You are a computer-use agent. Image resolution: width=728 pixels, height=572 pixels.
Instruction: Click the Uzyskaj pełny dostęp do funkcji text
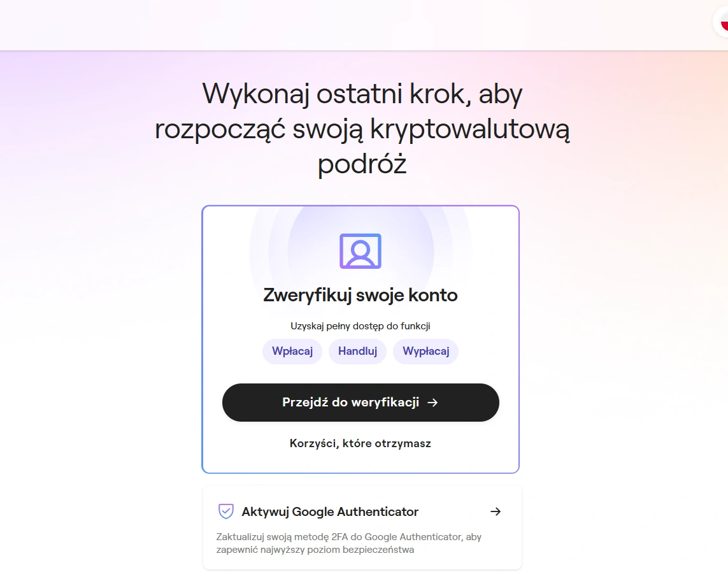[360, 326]
